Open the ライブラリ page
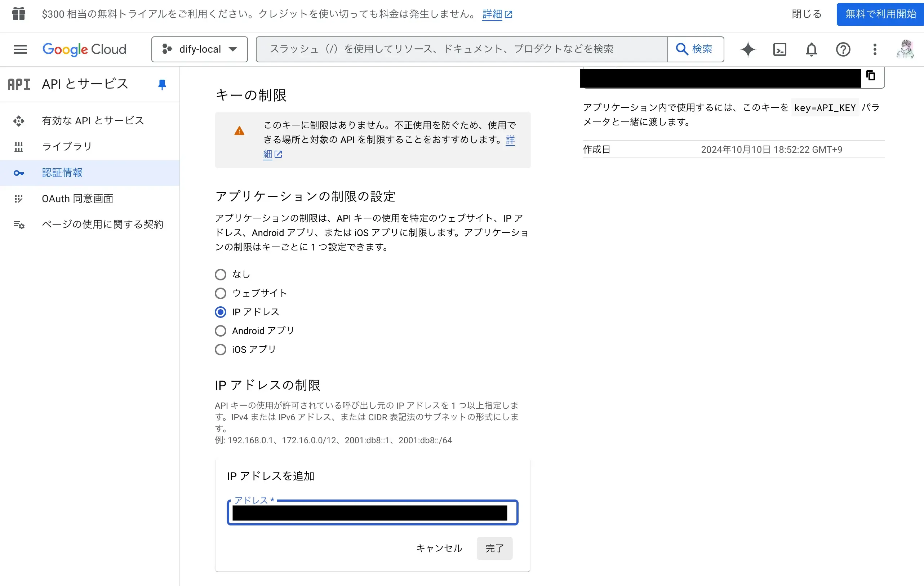This screenshot has width=924, height=586. 90,147
